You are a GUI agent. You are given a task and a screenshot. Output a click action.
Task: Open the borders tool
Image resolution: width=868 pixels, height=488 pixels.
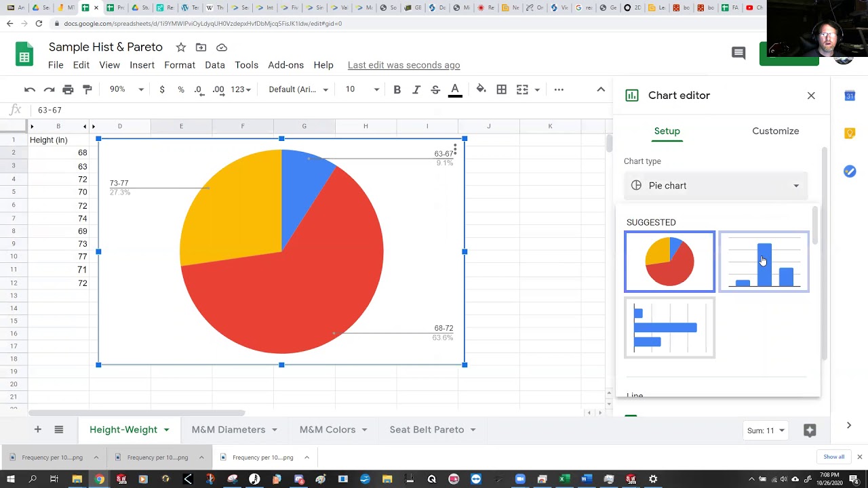pyautogui.click(x=502, y=89)
